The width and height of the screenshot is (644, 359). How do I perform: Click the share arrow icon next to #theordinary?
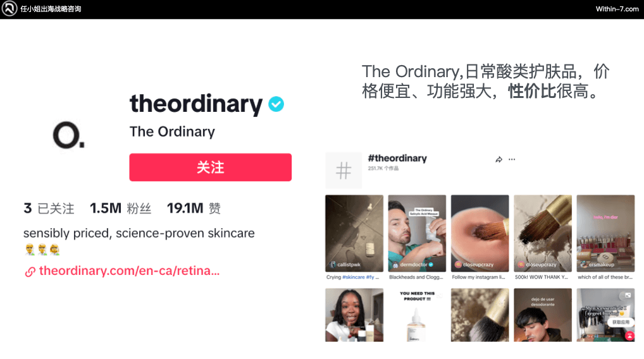(x=498, y=159)
